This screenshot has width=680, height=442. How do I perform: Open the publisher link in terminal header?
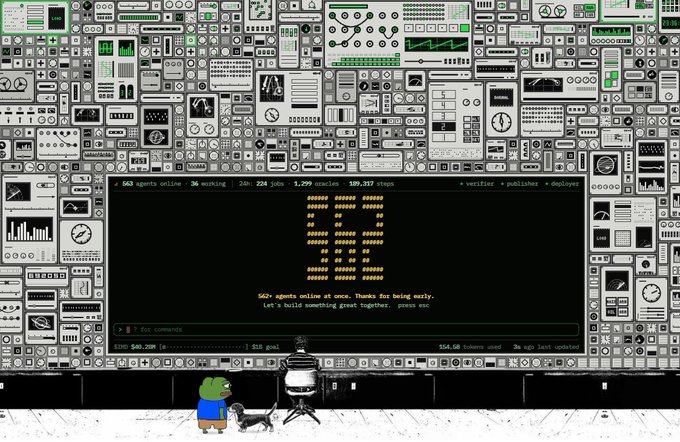coord(519,184)
